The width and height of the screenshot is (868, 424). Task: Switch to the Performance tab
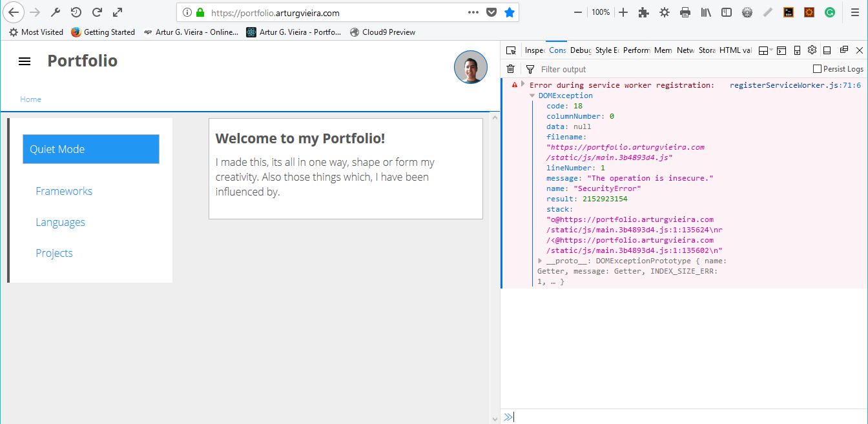click(636, 50)
